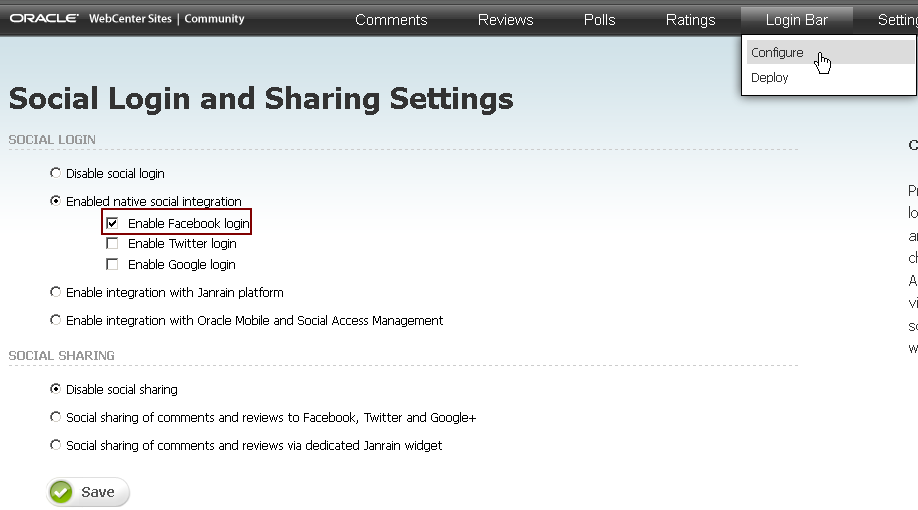Open the Settings menu
Screen dimensions: 918x510
[x=898, y=20]
